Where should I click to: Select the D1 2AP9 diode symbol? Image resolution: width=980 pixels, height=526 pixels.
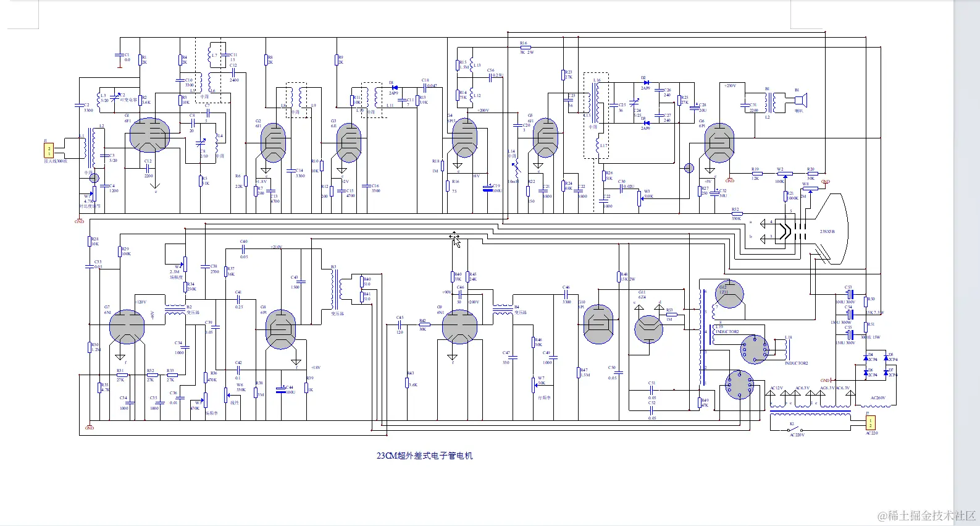[x=395, y=87]
